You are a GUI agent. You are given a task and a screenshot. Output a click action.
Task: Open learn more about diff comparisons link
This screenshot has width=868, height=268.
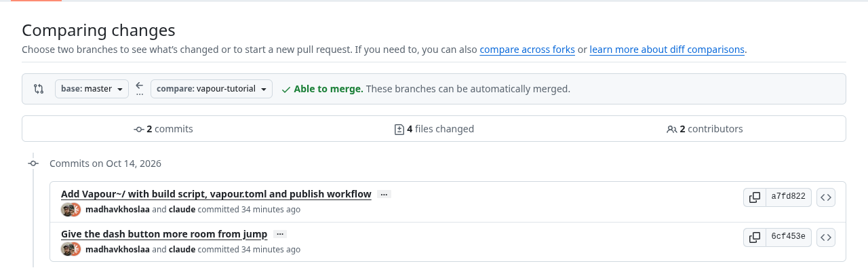point(667,50)
